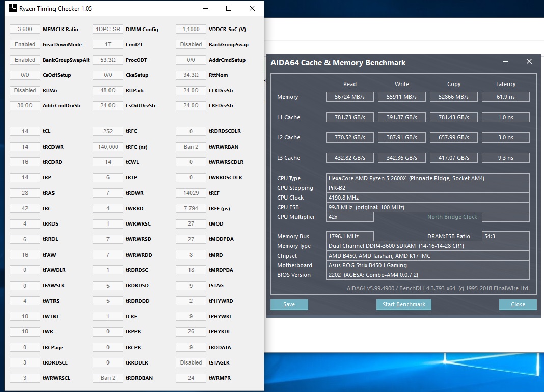Screen dimensions: 544x392
Task: Minimize the Ryzen Timing Checker window
Action: [206, 8]
